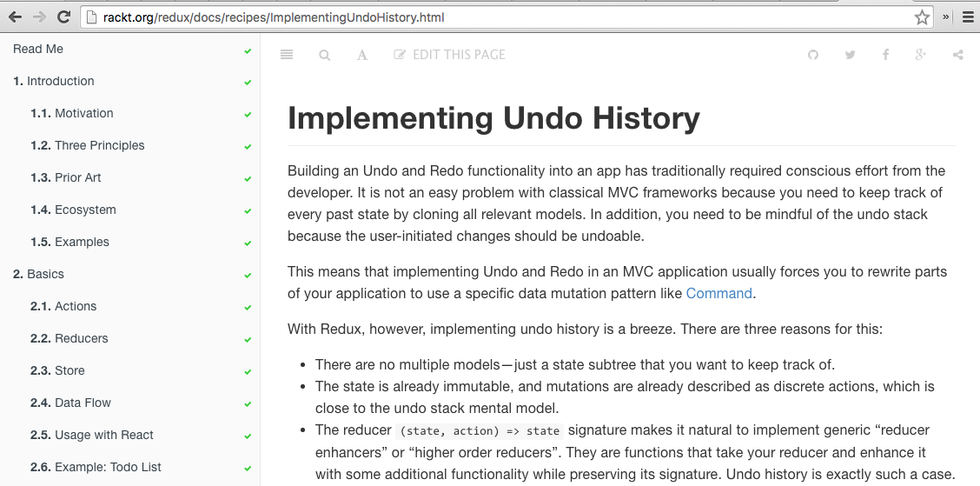Click EDIT THIS PAGE link
This screenshot has width=980, height=486.
click(449, 55)
